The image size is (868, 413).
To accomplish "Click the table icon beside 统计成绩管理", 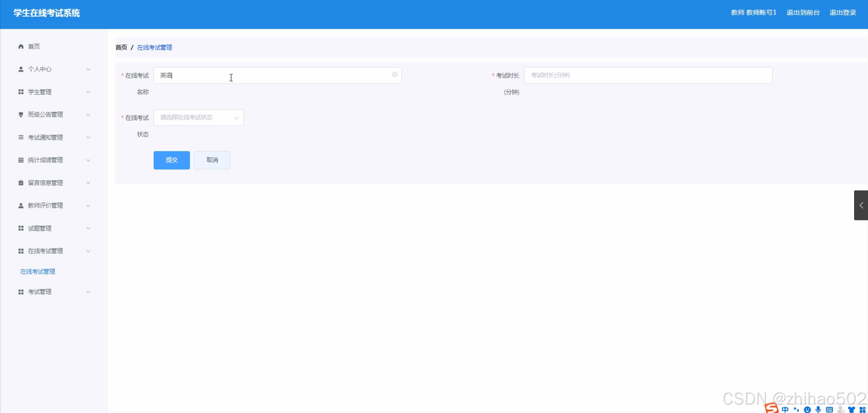I will (x=21, y=160).
